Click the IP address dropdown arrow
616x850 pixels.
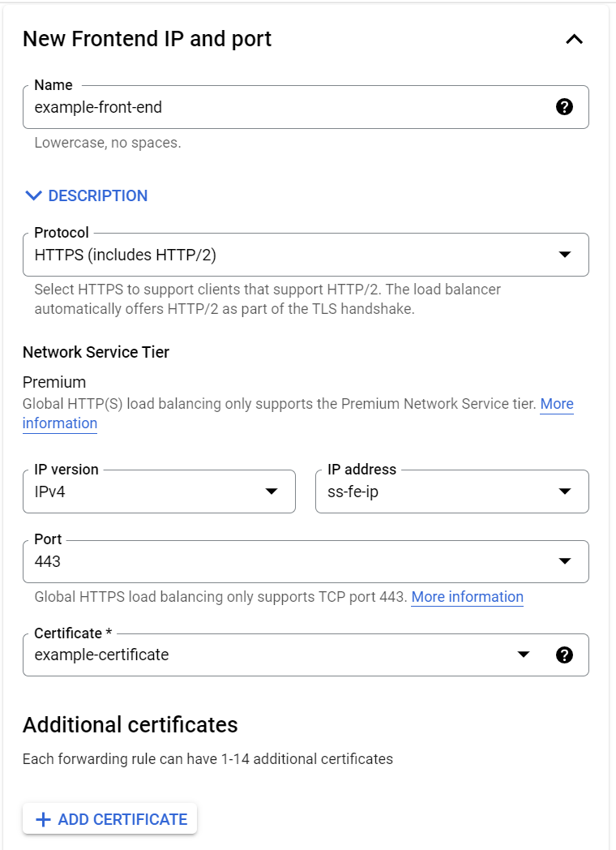(565, 492)
